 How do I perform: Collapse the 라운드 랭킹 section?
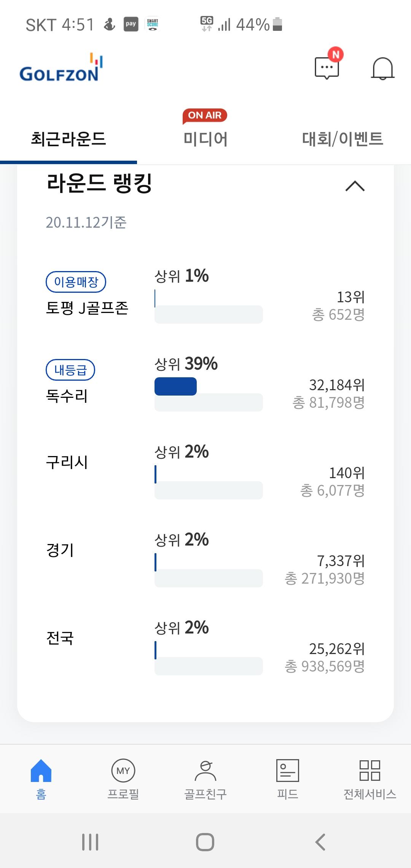(x=355, y=186)
